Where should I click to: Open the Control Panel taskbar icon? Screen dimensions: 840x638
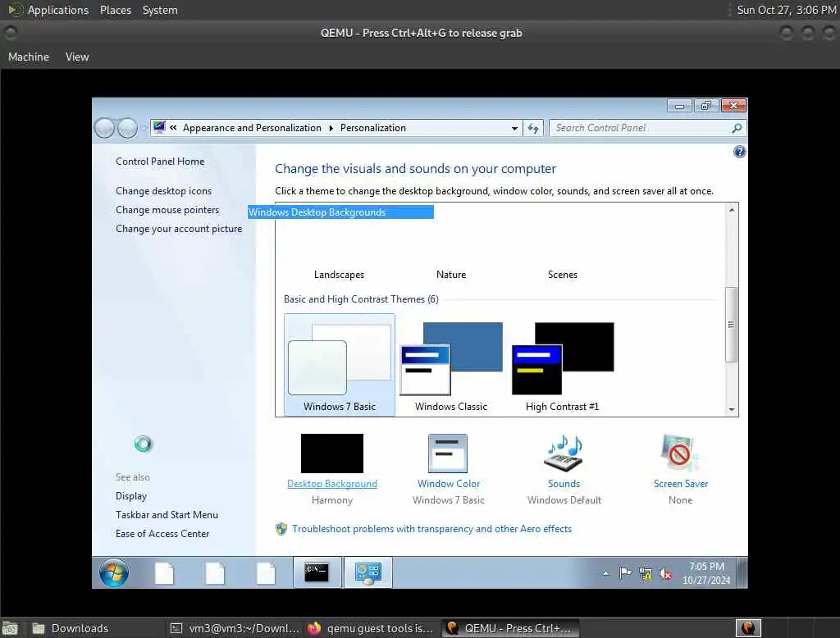click(x=368, y=572)
